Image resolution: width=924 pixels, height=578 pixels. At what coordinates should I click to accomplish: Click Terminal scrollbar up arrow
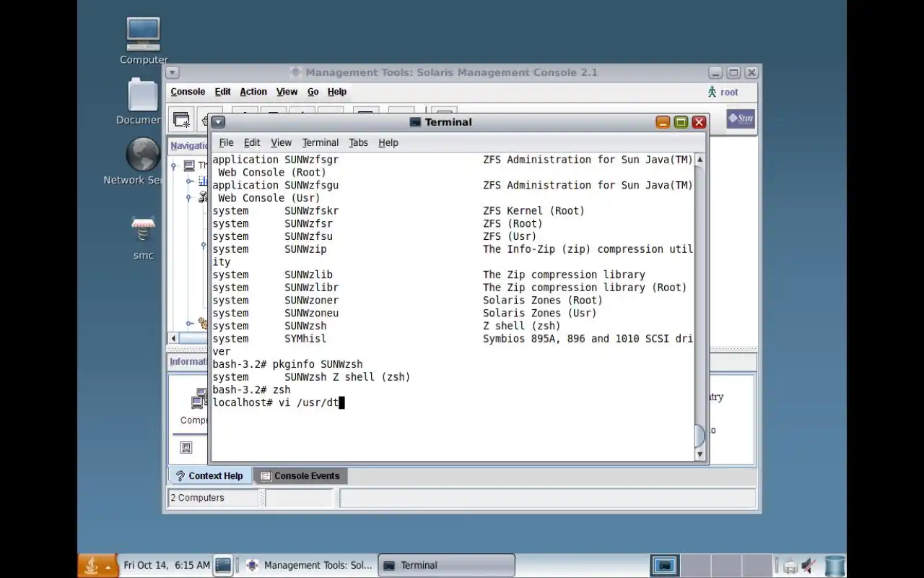699,159
